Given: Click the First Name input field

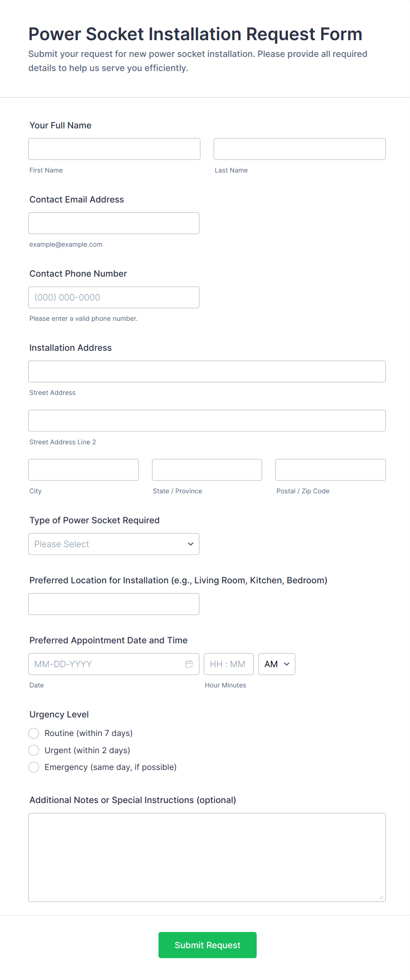Looking at the screenshot, I should (x=114, y=149).
